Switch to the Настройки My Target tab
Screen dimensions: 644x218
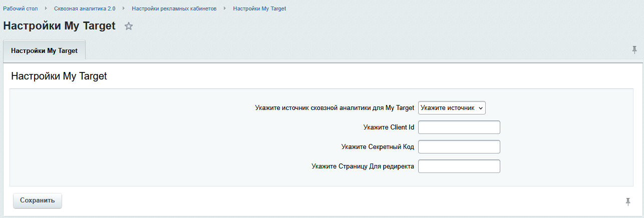[x=45, y=51]
